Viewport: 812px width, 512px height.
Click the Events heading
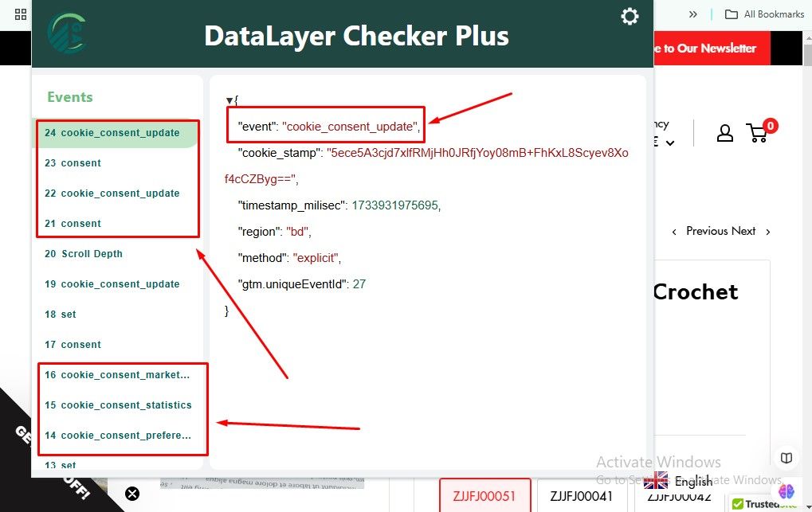click(70, 97)
